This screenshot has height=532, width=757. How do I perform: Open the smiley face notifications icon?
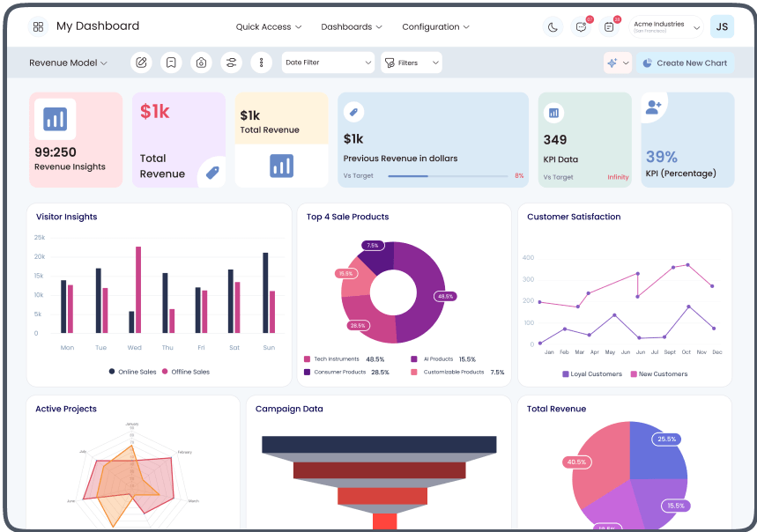(581, 27)
